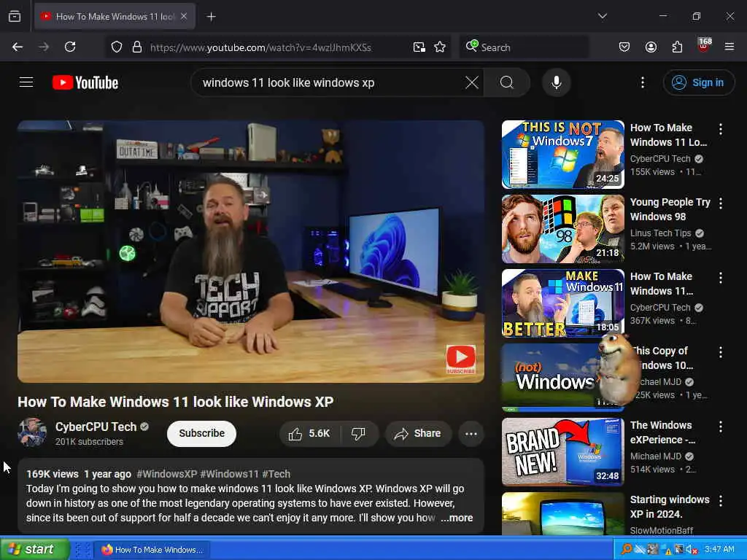The height and width of the screenshot is (560, 747).
Task: Open YouTube settings three-dot menu near Sign in
Action: pos(642,82)
